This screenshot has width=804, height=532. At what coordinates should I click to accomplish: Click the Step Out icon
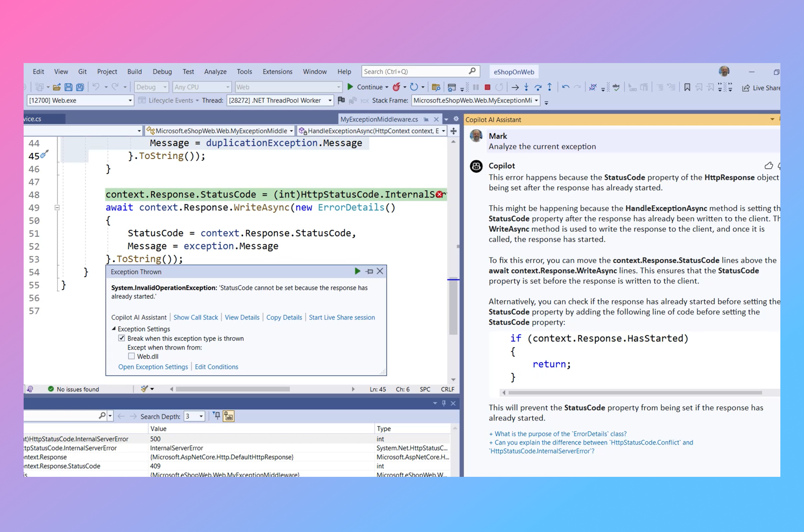[549, 87]
